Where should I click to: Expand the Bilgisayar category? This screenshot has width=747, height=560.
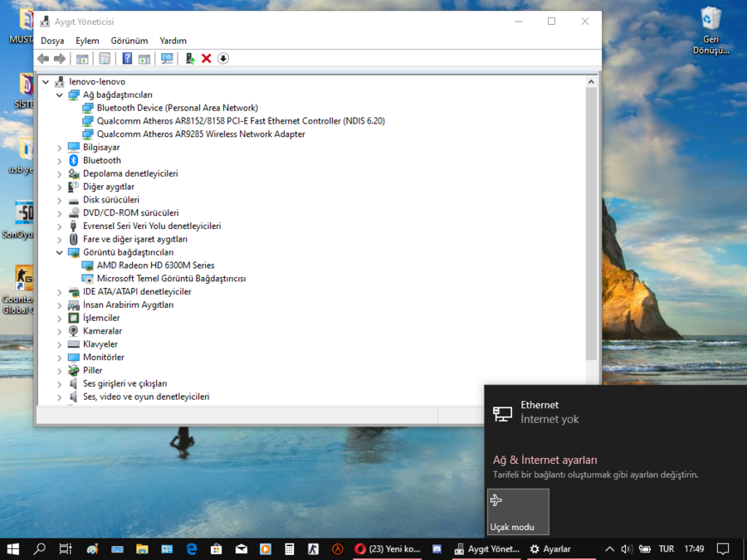60,148
